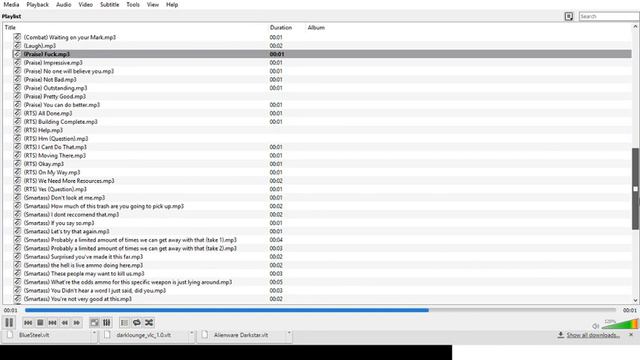Open the Audio menu
The height and width of the screenshot is (360, 640).
tap(64, 4)
